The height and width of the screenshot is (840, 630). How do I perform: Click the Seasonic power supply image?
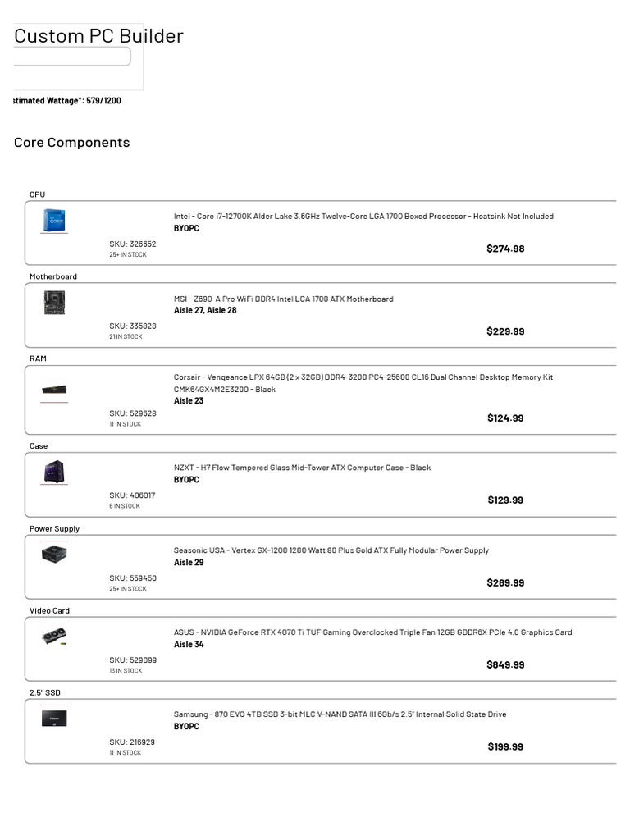click(54, 555)
